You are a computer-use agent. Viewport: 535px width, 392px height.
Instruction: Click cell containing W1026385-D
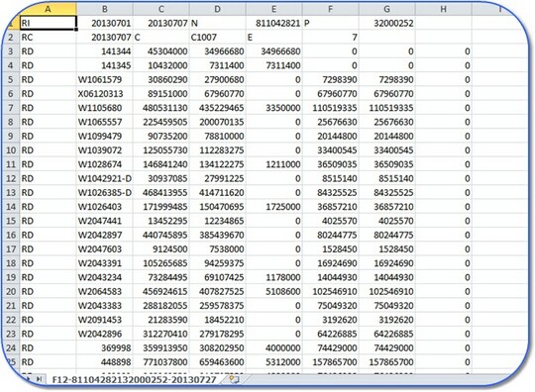pyautogui.click(x=104, y=193)
